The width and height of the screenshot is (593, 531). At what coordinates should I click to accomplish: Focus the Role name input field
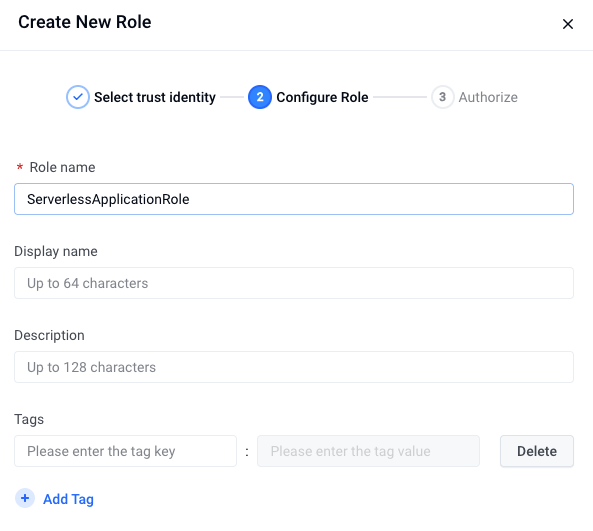coord(294,199)
